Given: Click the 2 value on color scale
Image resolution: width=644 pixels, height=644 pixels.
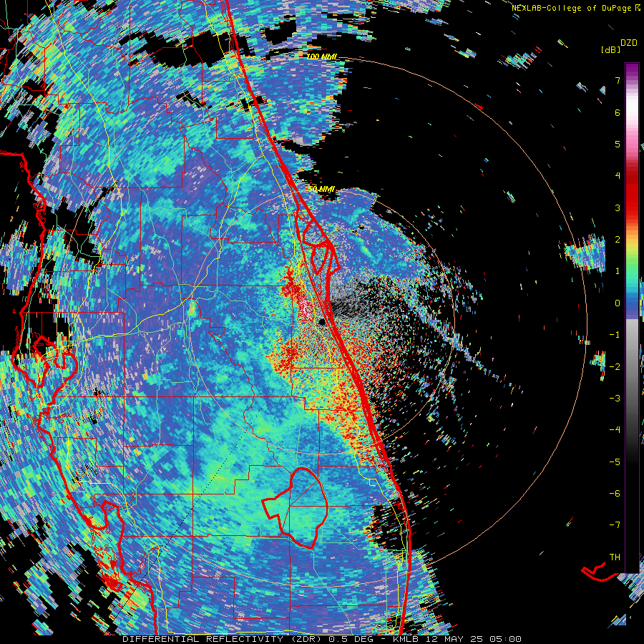Looking at the screenshot, I should click(618, 240).
